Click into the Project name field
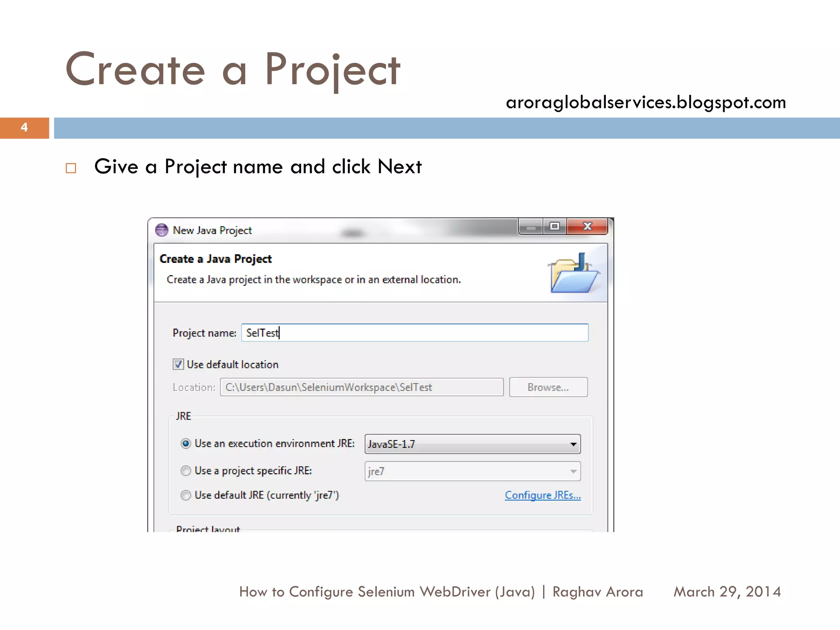This screenshot has width=840, height=630. coord(415,333)
